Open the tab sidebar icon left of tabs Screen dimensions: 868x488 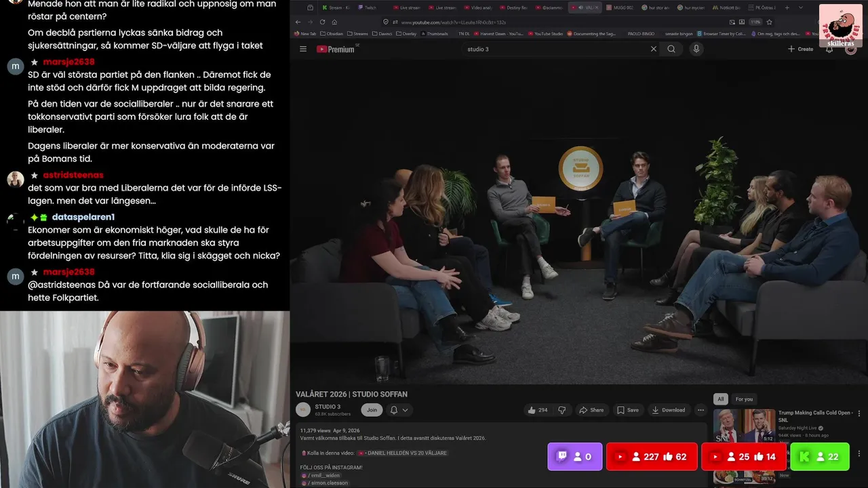coord(310,7)
